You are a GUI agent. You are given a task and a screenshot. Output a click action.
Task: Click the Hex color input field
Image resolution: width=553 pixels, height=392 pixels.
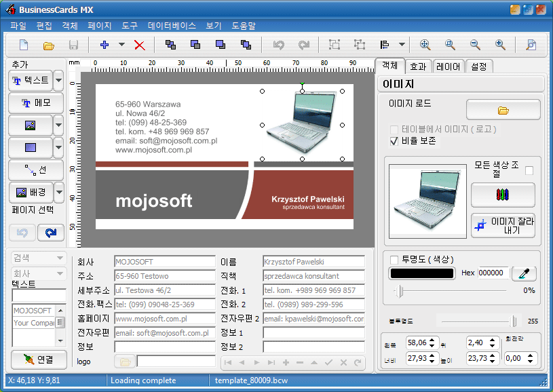(493, 273)
